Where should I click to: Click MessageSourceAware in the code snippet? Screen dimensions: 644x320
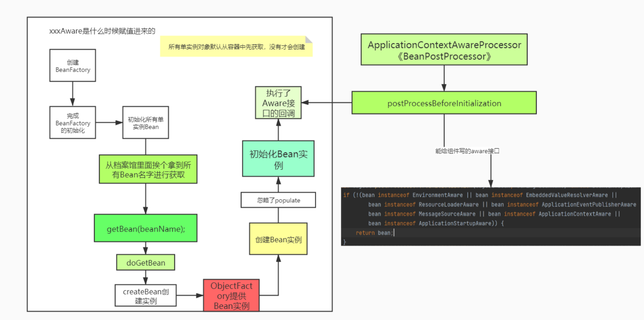447,214
